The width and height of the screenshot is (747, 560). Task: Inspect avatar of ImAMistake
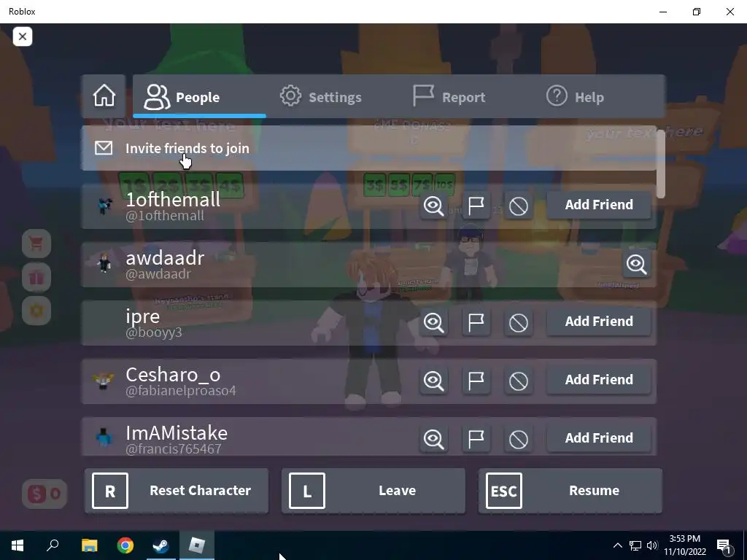click(x=433, y=438)
